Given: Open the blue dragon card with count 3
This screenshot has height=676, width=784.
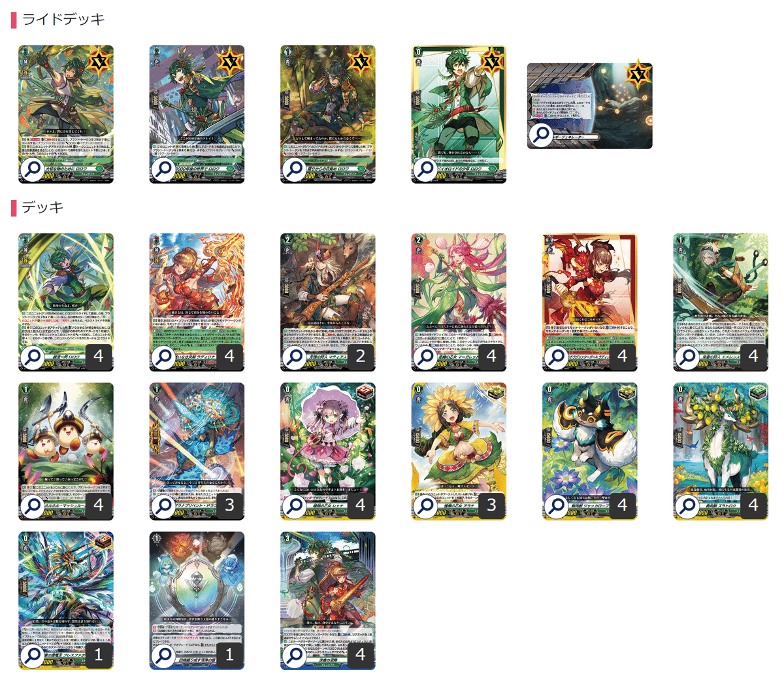Looking at the screenshot, I should tap(197, 452).
